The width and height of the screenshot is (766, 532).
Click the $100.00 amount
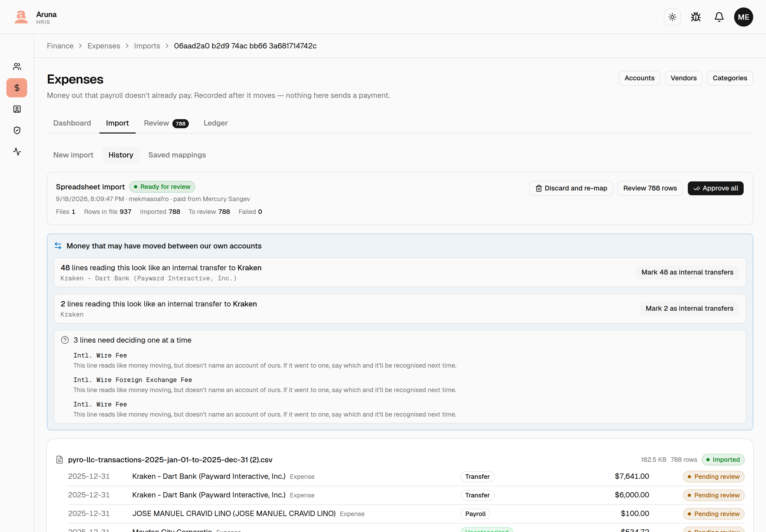click(x=635, y=514)
